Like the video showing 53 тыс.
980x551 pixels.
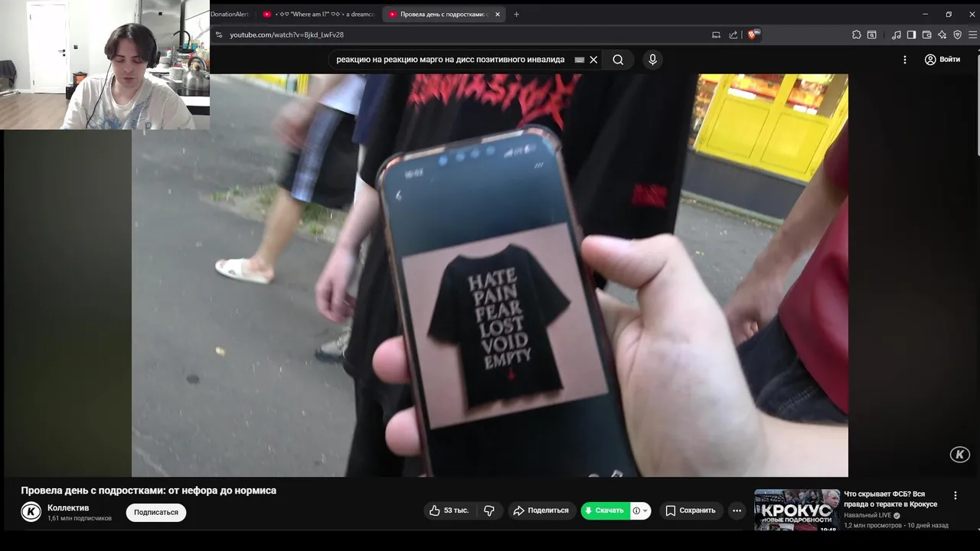pyautogui.click(x=449, y=510)
